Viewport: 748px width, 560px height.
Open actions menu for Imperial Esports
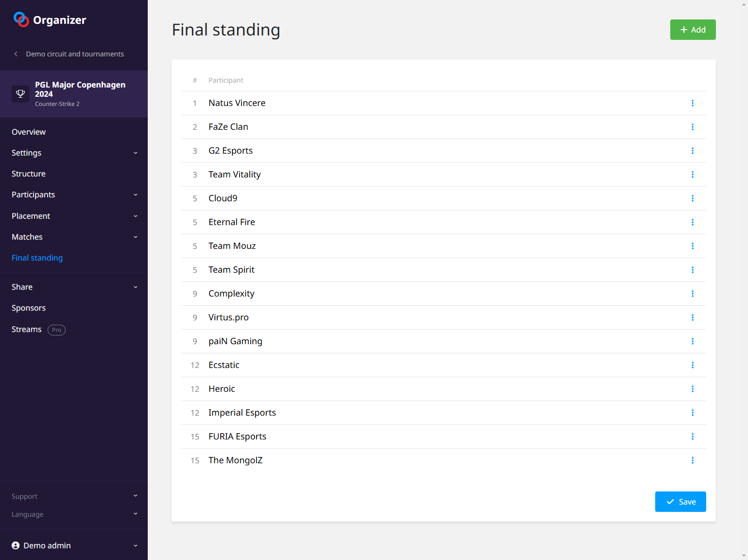(x=693, y=413)
